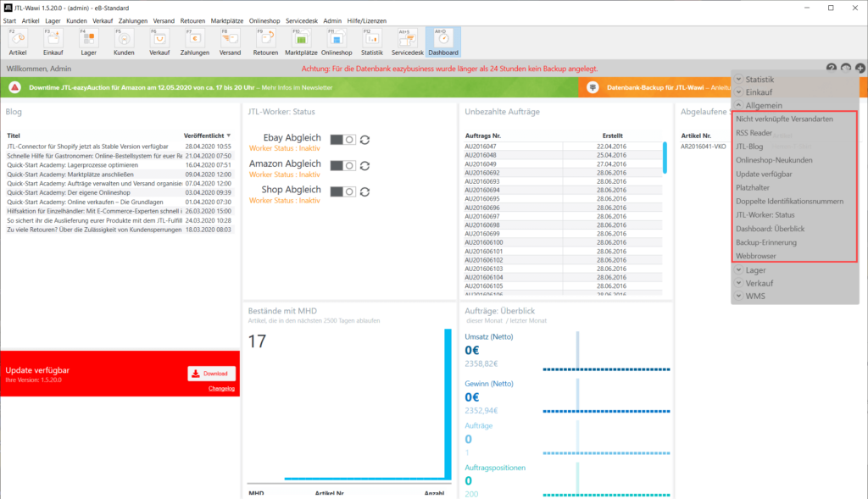868x499 pixels.
Task: Open the Changelog link
Action: pos(221,389)
